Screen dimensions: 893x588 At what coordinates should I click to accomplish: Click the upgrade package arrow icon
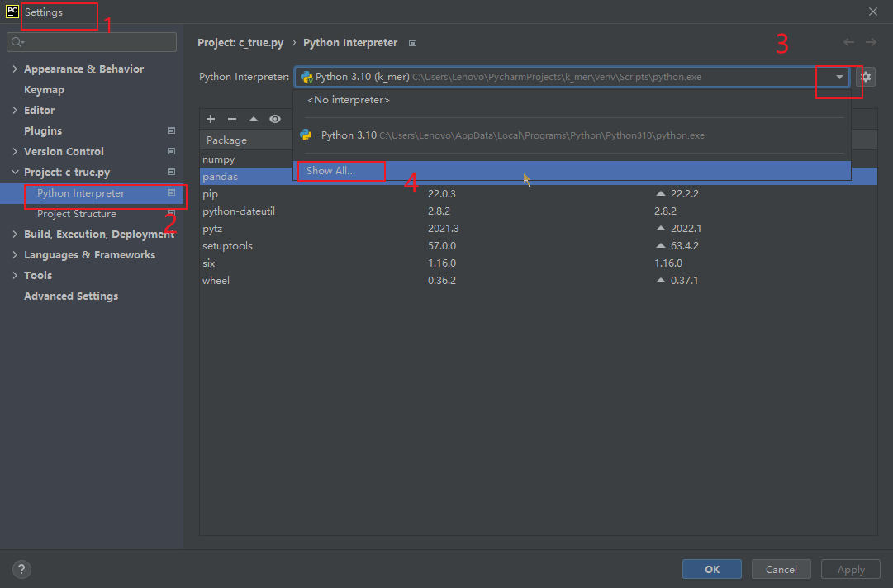pyautogui.click(x=254, y=119)
